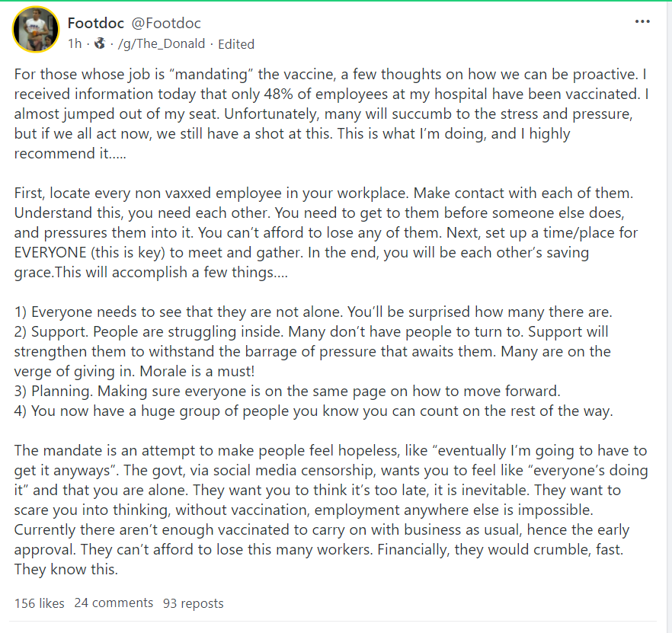This screenshot has width=672, height=633.
Task: View the 93 reposts list
Action: [194, 603]
